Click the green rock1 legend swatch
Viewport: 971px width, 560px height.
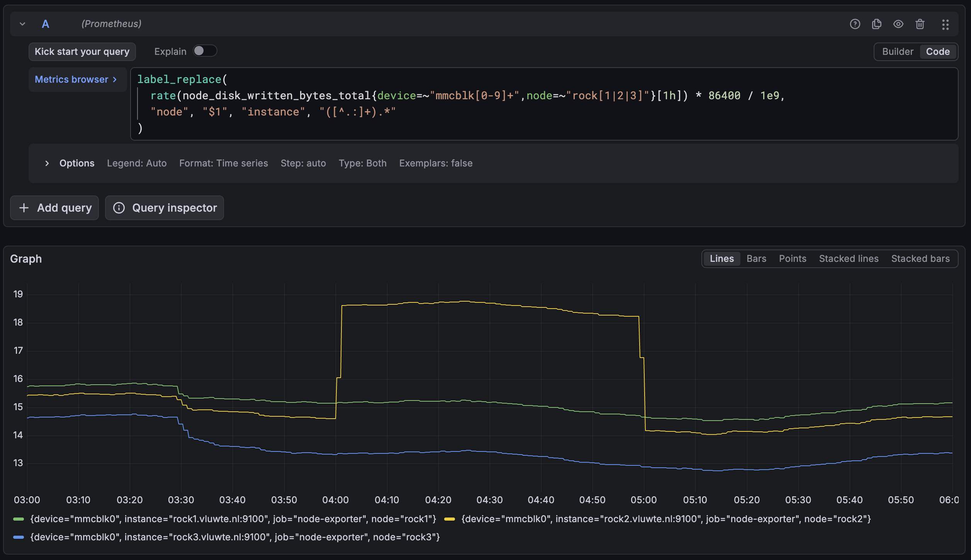[19, 519]
